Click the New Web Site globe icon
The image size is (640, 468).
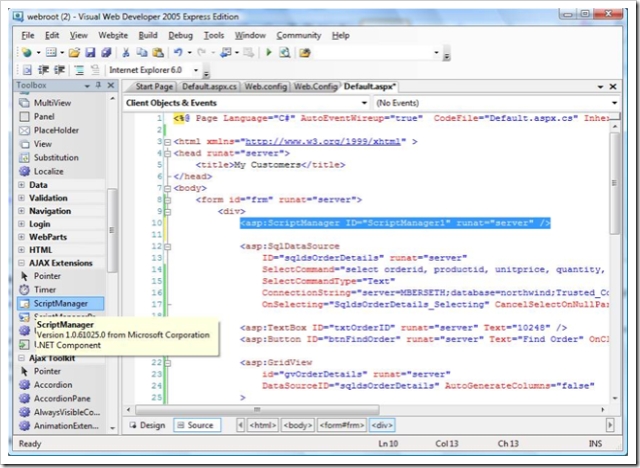coord(27,52)
